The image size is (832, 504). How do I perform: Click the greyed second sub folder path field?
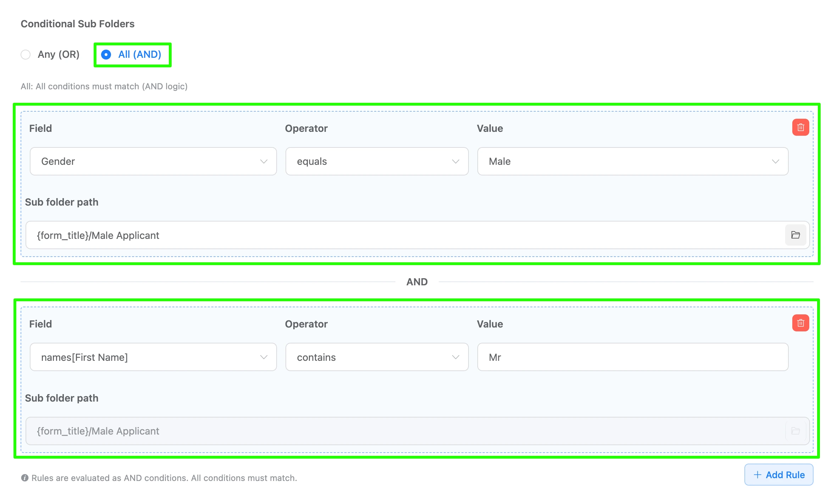coord(404,431)
